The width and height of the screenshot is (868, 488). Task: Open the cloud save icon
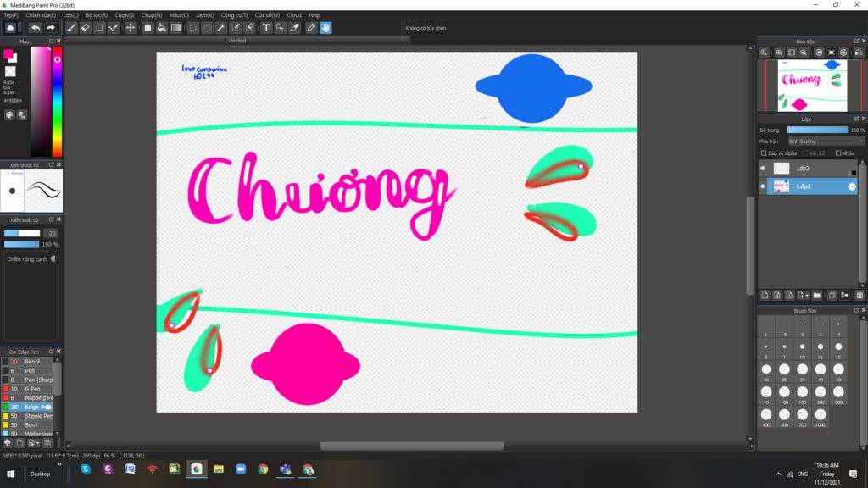coord(10,28)
